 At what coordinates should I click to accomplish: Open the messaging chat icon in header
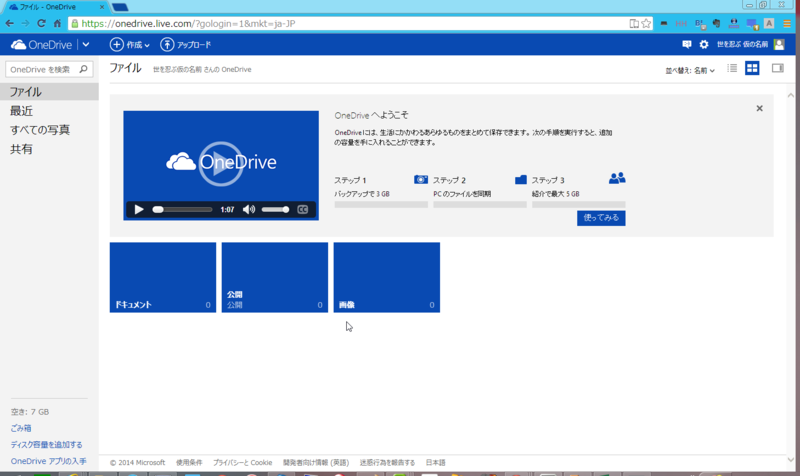coord(687,45)
